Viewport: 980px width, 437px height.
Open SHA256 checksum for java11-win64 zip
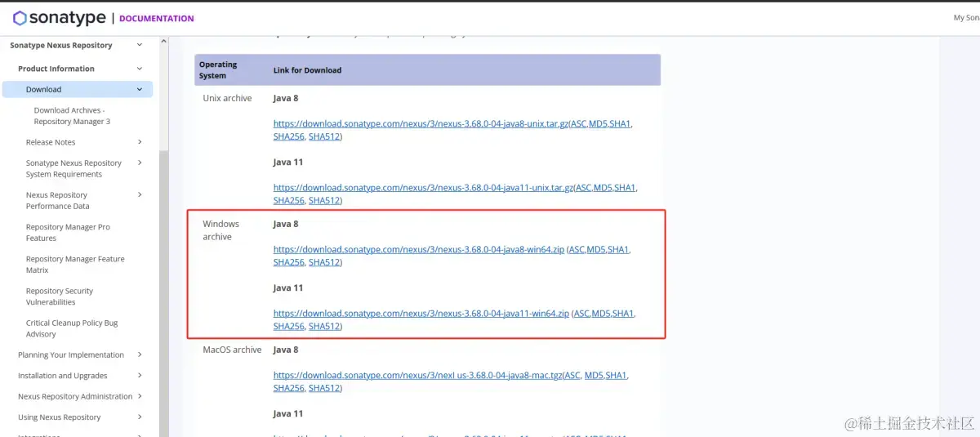pos(288,327)
